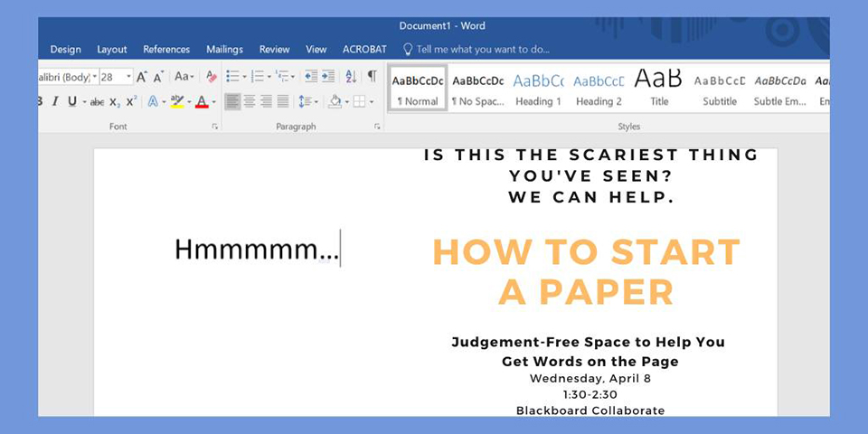Open the Font dialog launcher
Viewport: 868px width, 434px height.
click(214, 127)
